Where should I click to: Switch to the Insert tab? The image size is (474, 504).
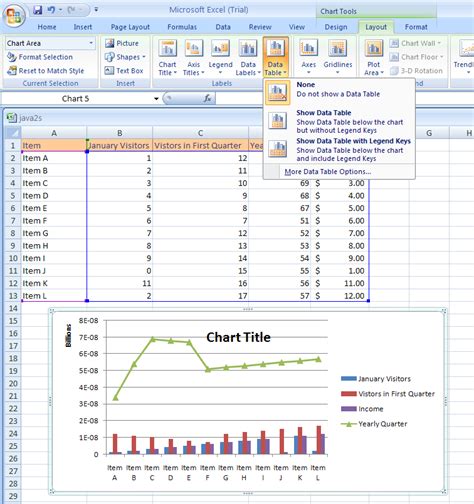click(x=83, y=27)
